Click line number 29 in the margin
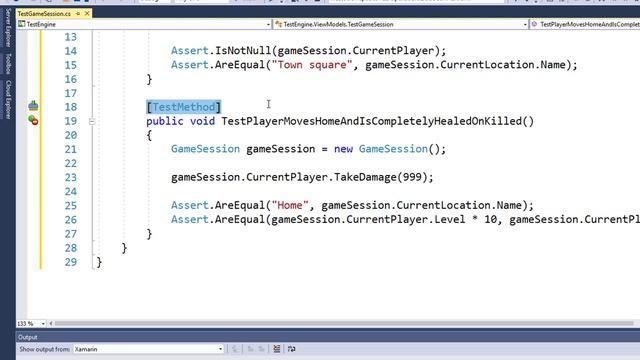The image size is (640, 360). tap(71, 262)
